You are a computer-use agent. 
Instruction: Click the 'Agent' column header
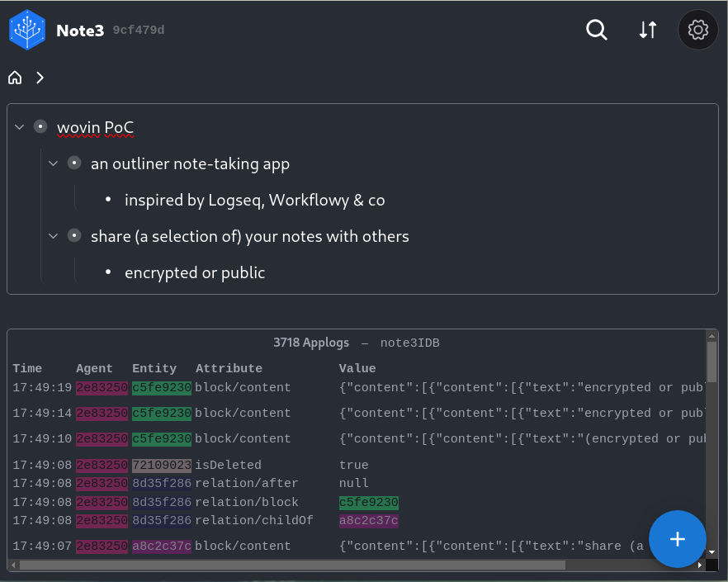pyautogui.click(x=94, y=368)
